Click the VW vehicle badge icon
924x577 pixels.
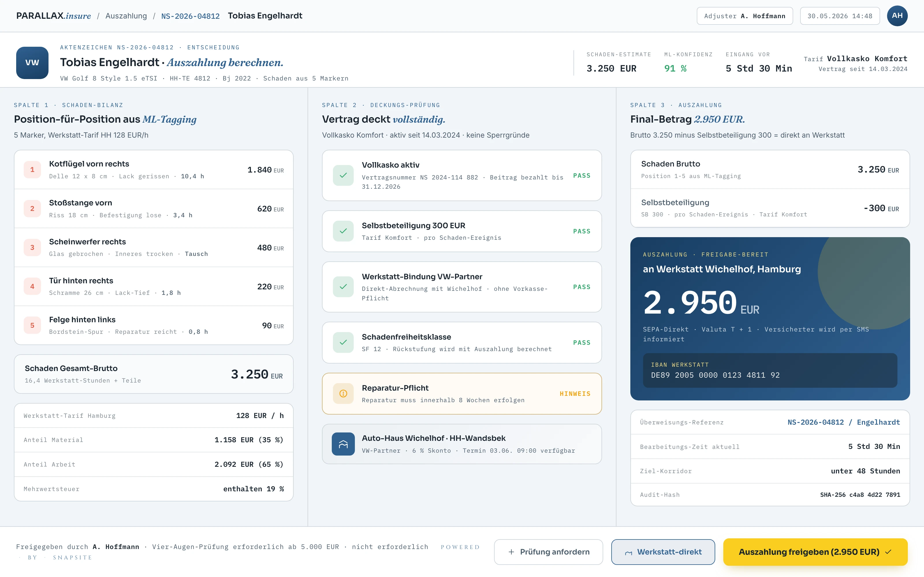[x=32, y=63]
